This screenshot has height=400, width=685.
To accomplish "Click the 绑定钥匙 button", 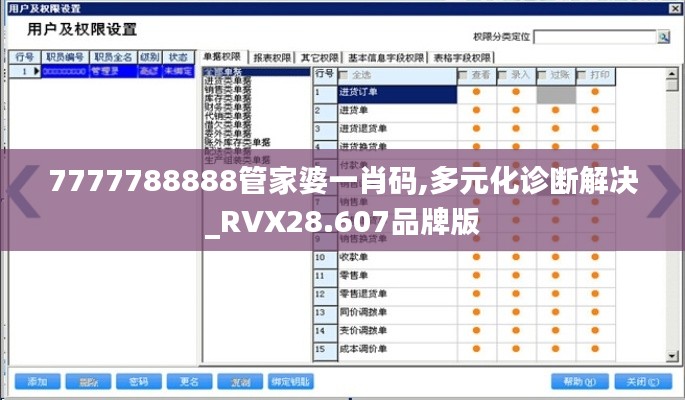I will tap(291, 382).
